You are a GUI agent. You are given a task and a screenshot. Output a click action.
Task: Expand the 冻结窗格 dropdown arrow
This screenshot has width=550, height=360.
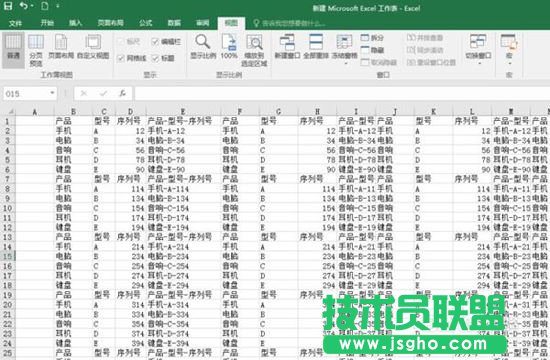tap(345, 64)
